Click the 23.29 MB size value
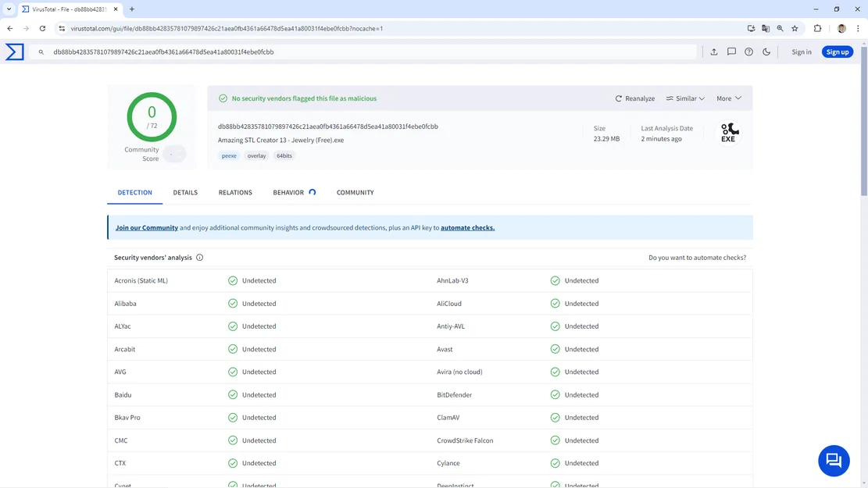 pyautogui.click(x=606, y=139)
